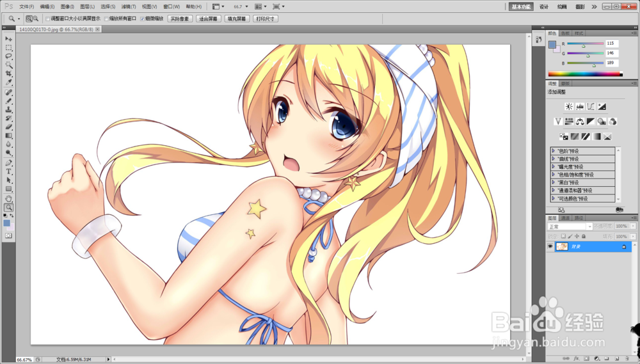
Task: Select the Clone Stamp tool
Action: click(8, 110)
